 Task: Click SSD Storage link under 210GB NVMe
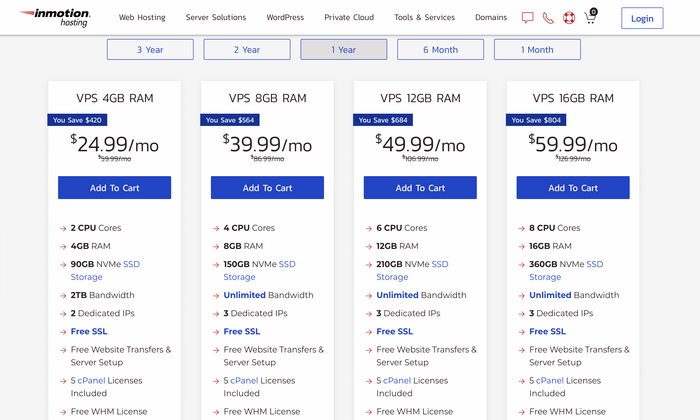tap(412, 270)
